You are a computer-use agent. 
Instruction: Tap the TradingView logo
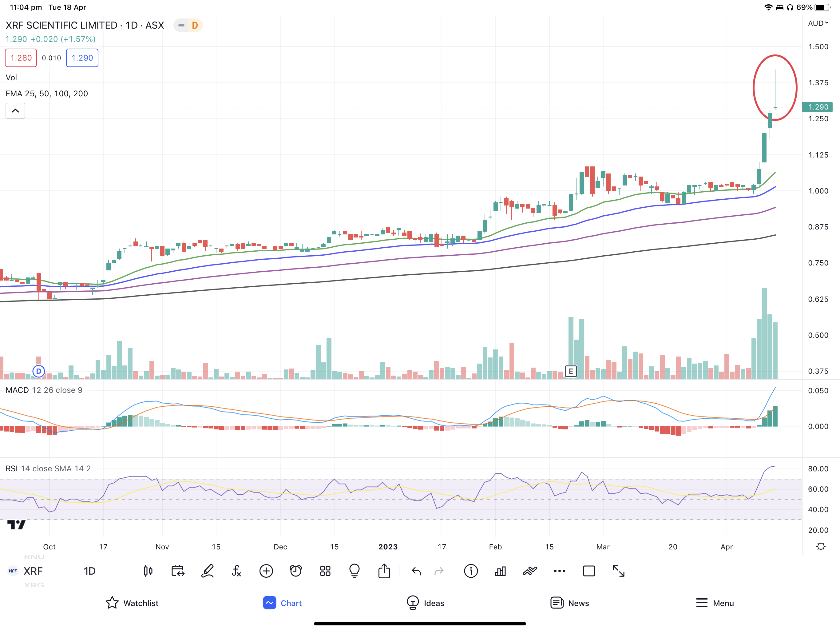tap(16, 525)
